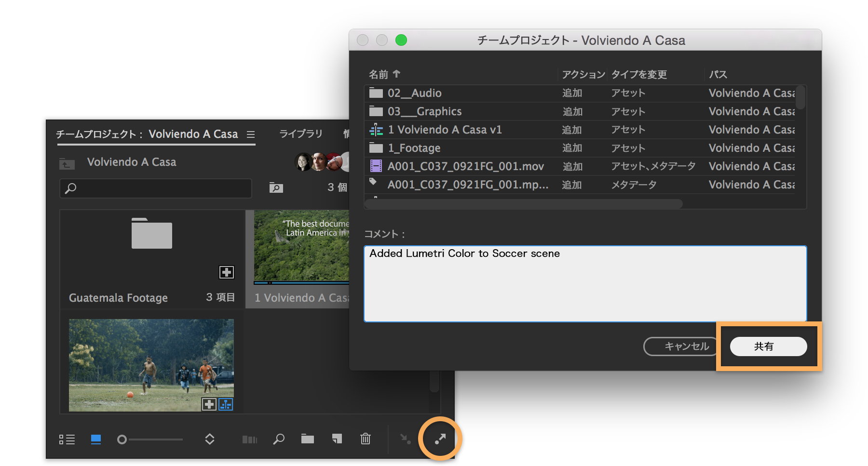
Task: Click the green zoom button of the dialog
Action: point(401,40)
